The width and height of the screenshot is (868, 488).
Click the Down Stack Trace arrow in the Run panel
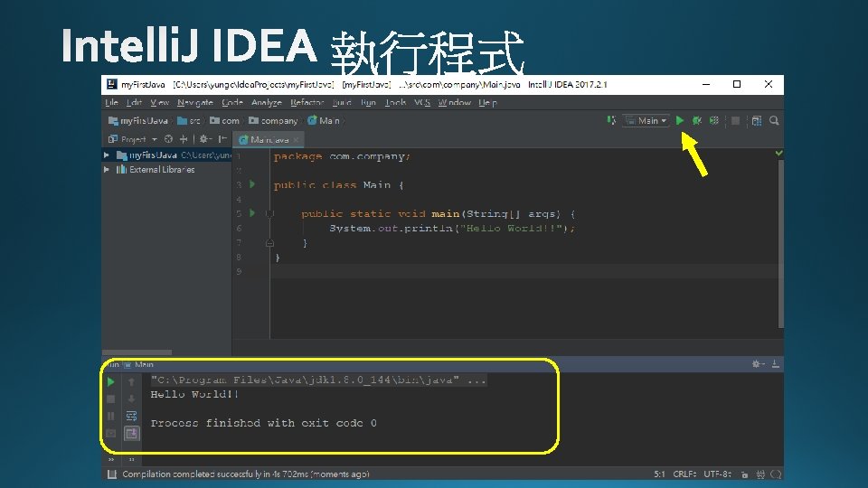(131, 399)
